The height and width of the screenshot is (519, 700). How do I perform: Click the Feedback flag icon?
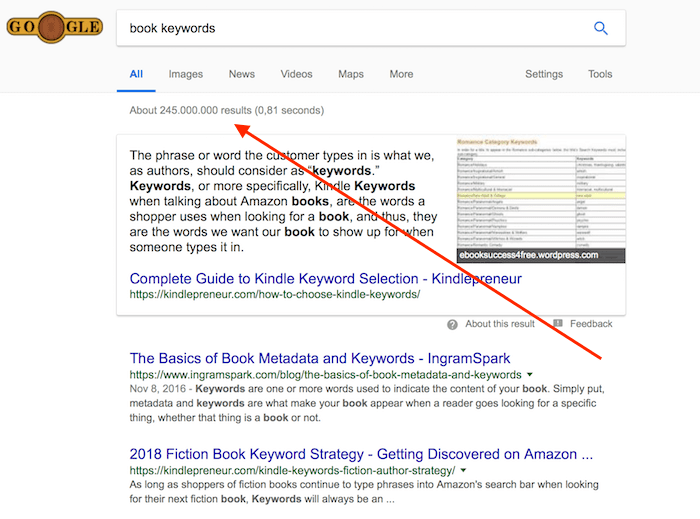click(558, 323)
